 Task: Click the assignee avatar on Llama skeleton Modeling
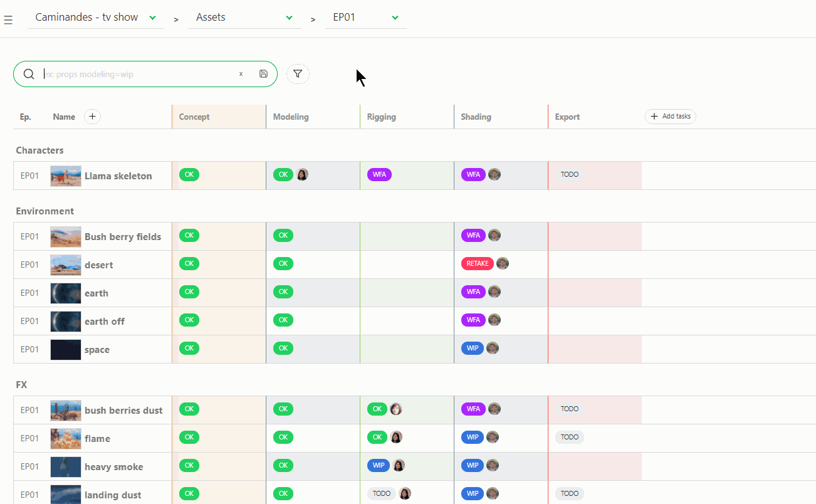pyautogui.click(x=303, y=174)
